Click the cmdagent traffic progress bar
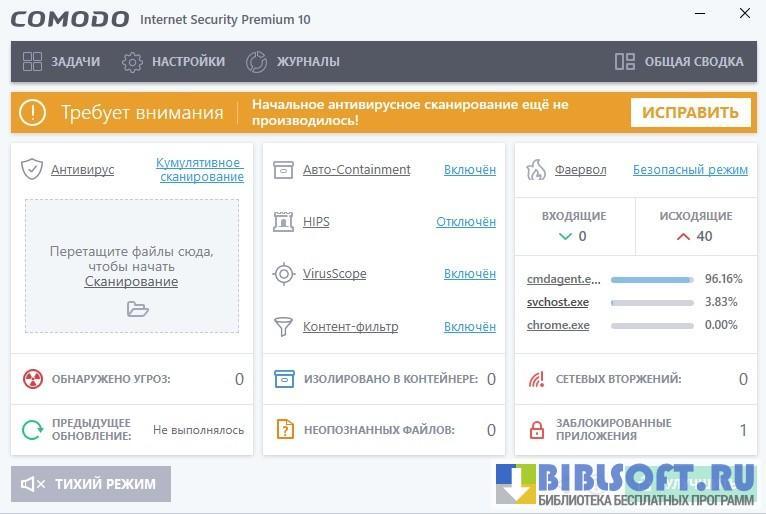The height and width of the screenshot is (514, 766). click(x=652, y=279)
